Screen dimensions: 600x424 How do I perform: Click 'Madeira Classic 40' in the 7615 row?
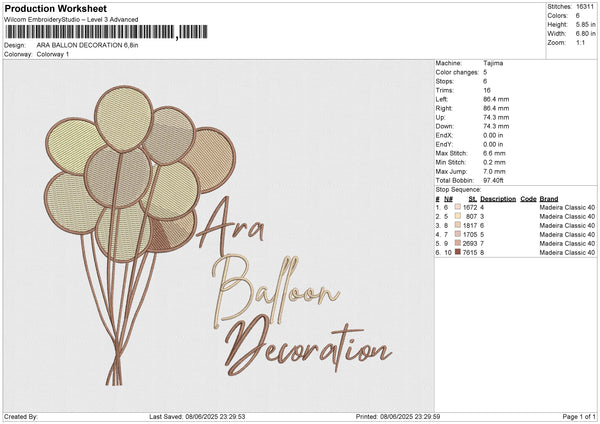tap(567, 253)
